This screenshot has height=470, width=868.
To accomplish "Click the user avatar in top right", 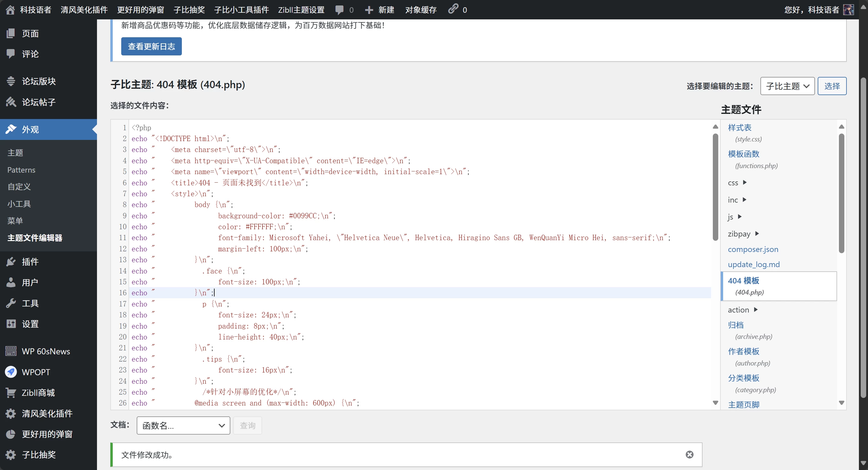I will click(848, 10).
